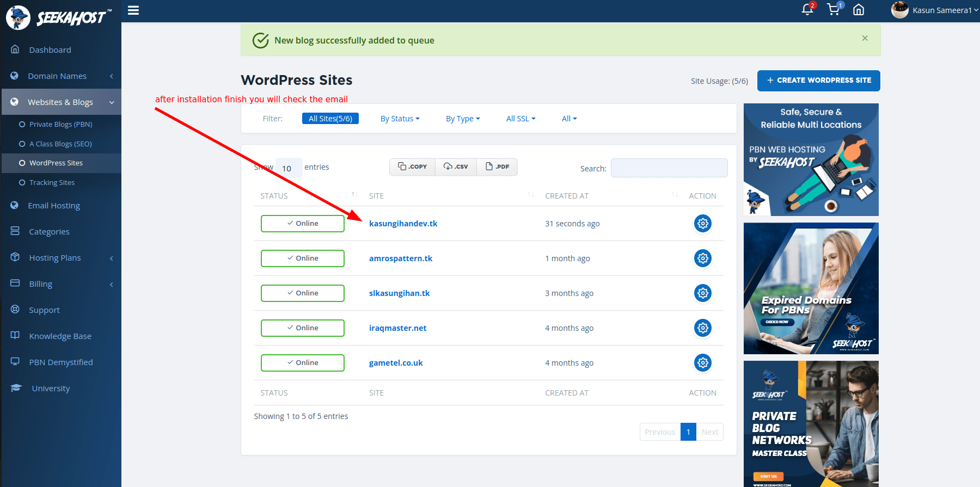The image size is (980, 487).
Task: Open By Status filter dropdown
Action: 400,119
